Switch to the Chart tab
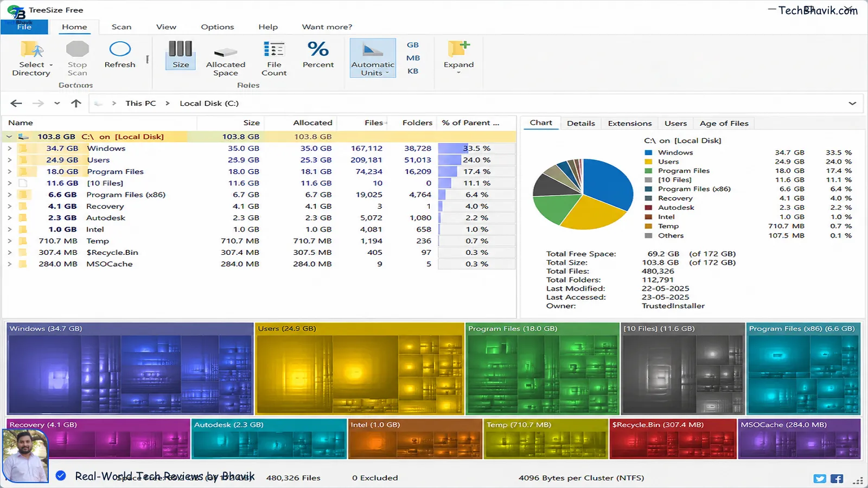Image resolution: width=868 pixels, height=488 pixels. pyautogui.click(x=541, y=123)
